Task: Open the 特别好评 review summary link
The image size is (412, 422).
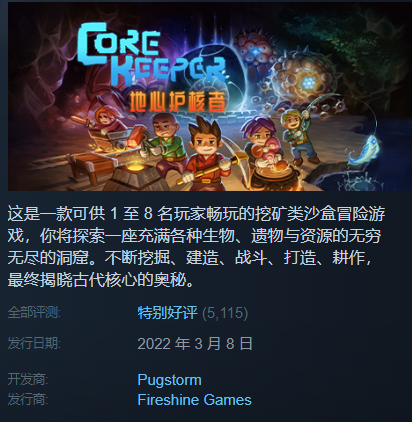Action: point(167,313)
